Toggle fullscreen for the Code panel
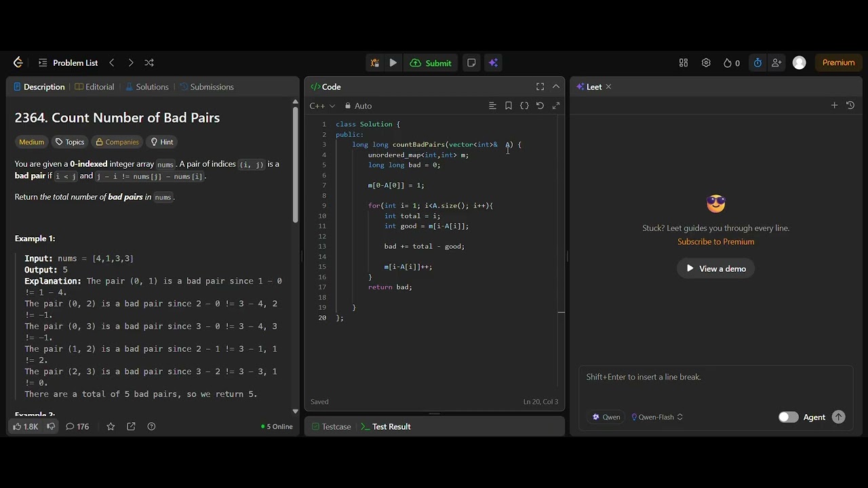Viewport: 868px width, 488px height. coord(540,87)
